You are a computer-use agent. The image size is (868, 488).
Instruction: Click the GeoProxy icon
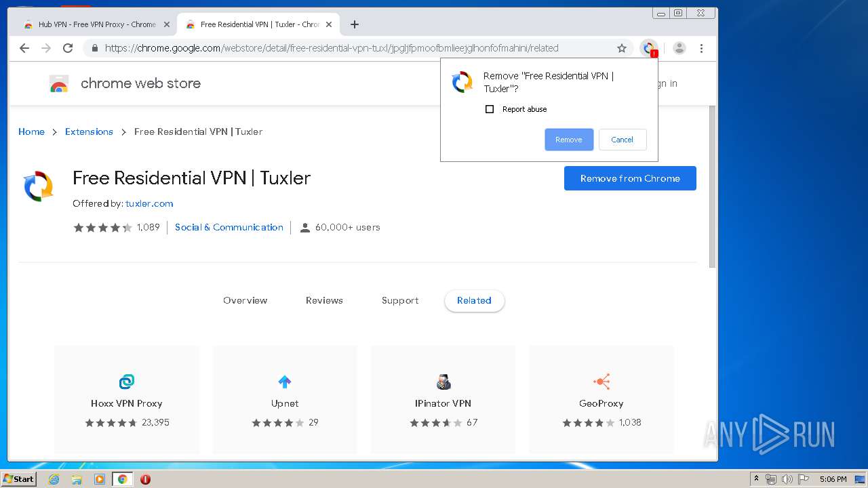(601, 382)
